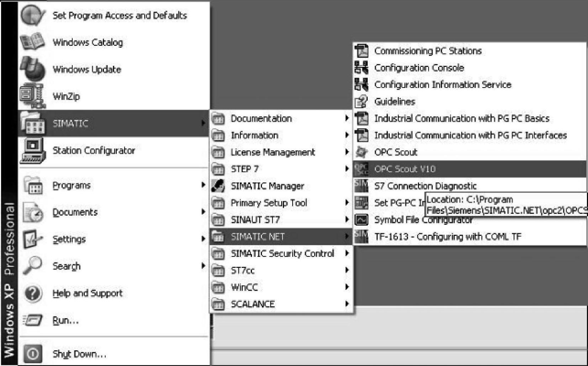Click the Set Program Access and Defaults icon
The image size is (588, 366).
pyautogui.click(x=32, y=15)
